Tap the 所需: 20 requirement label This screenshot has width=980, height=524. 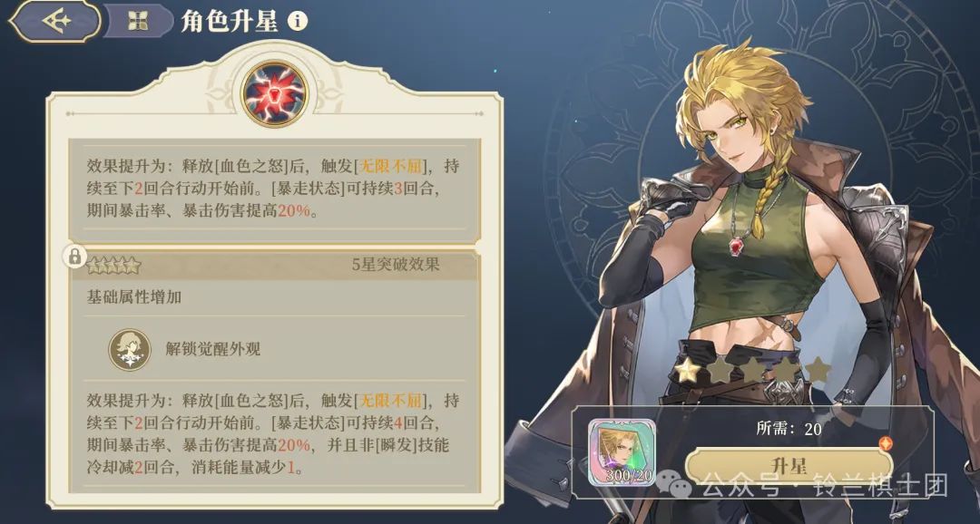click(x=789, y=429)
